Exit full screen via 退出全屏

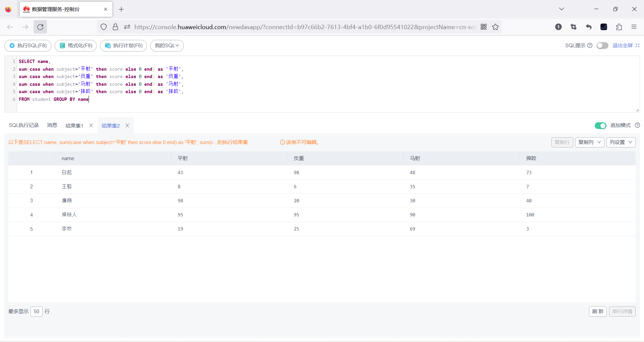click(x=626, y=46)
